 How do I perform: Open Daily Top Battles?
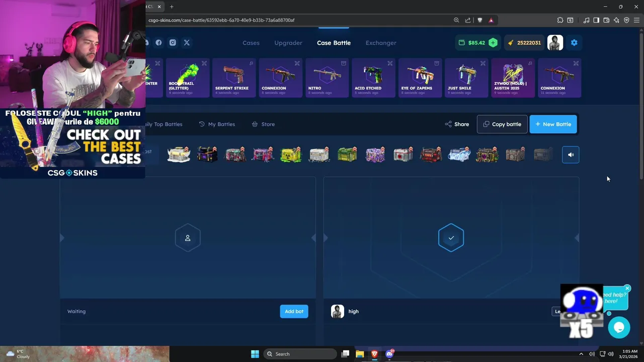[x=164, y=124]
